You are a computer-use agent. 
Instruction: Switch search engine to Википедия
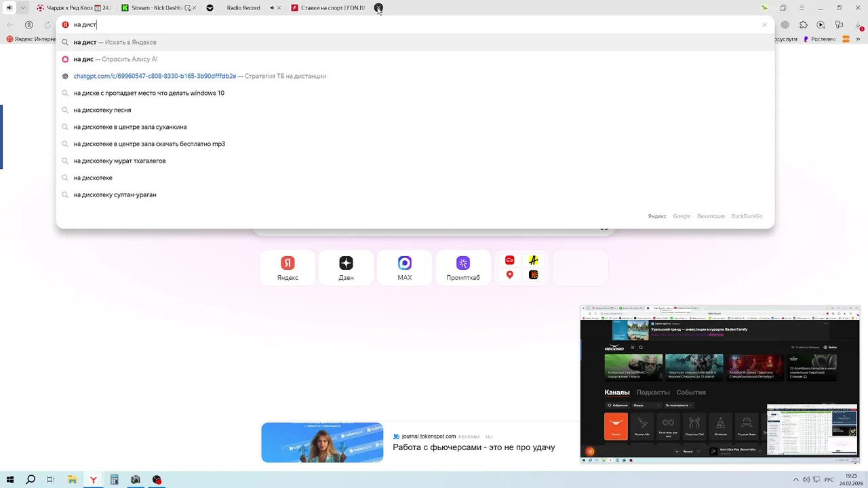pos(711,216)
